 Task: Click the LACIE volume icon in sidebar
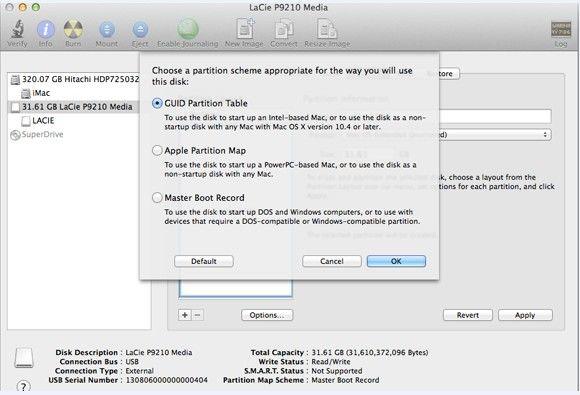pos(26,121)
